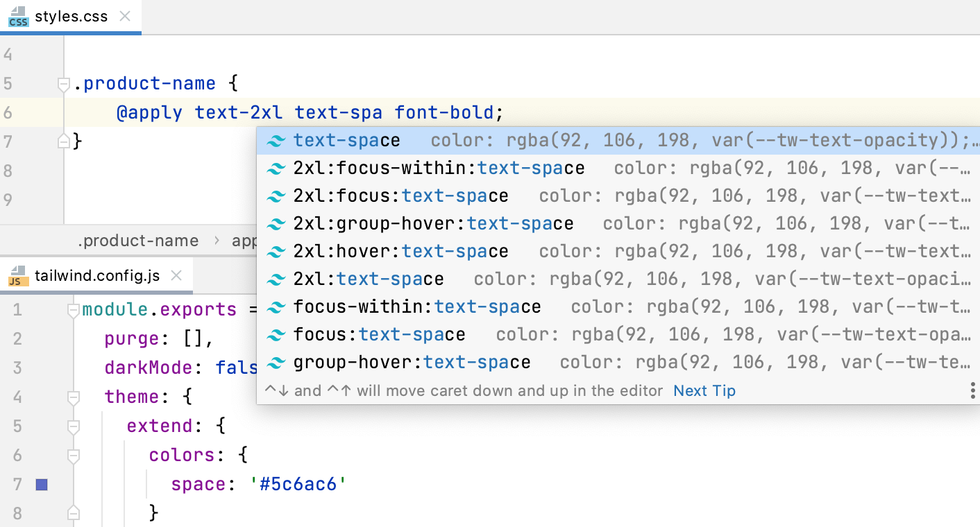Open the three-dot menu in the completion popup
Screen dimensions: 980x527
tap(972, 390)
